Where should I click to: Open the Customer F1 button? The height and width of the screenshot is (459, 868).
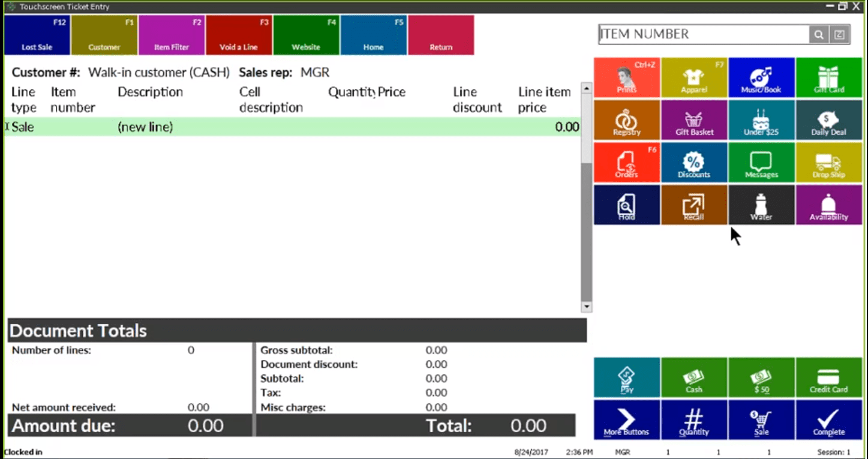coord(104,35)
